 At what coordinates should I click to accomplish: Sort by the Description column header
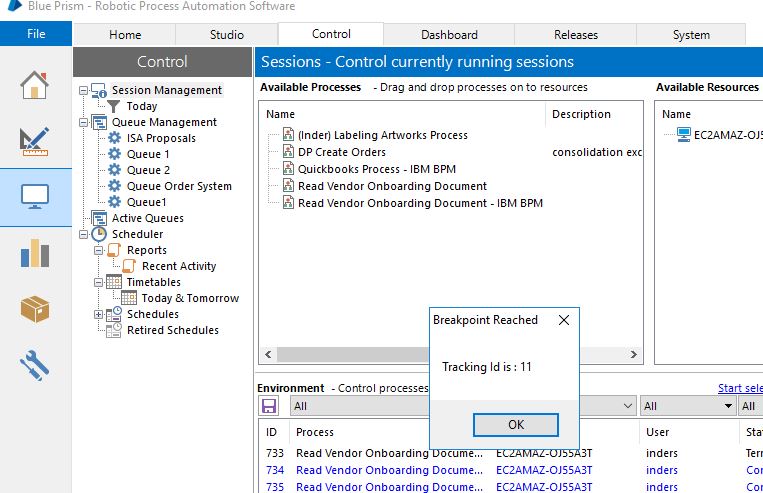(581, 114)
